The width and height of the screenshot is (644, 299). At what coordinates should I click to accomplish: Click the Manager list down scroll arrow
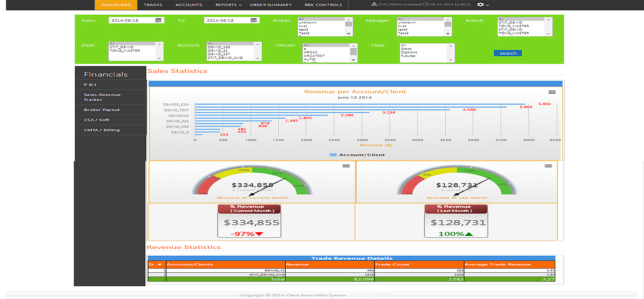pos(448,34)
